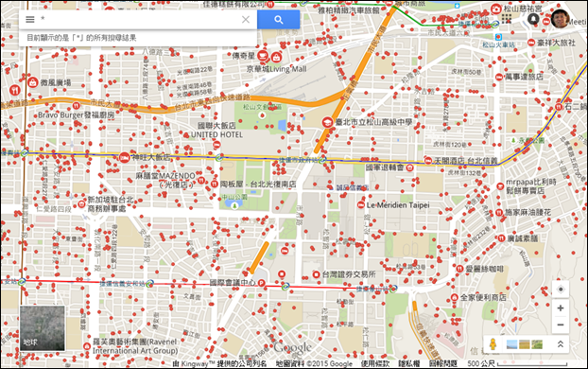Select the 麻膳堂MAZENDO restaurant icon
The image size is (588, 369).
201,181
